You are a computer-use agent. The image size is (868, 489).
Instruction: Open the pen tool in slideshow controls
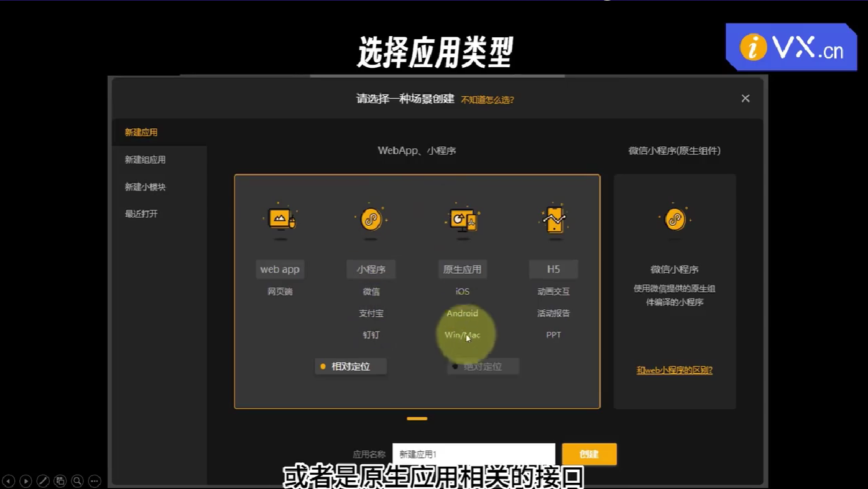(43, 481)
